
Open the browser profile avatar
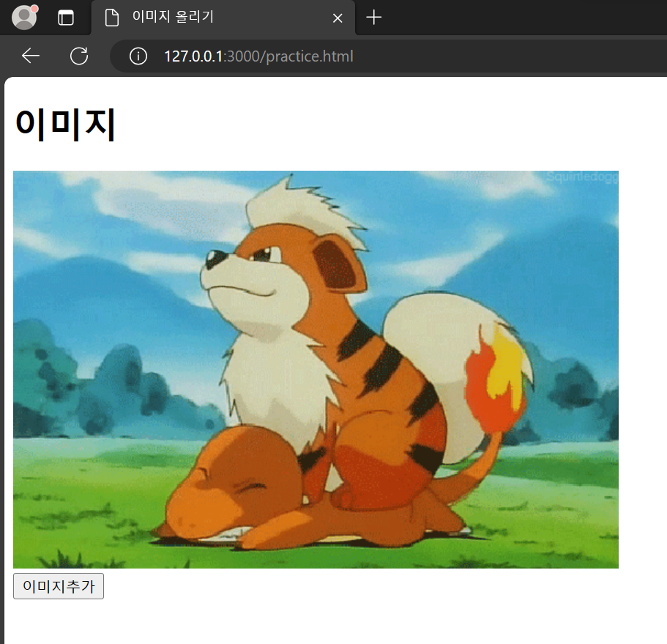coord(24,18)
